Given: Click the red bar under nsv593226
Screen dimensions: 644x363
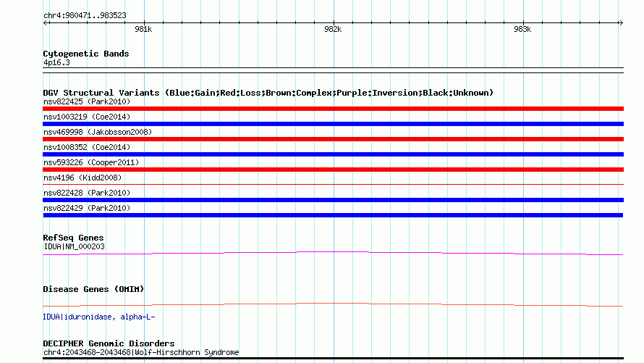Looking at the screenshot, I should coord(333,170).
